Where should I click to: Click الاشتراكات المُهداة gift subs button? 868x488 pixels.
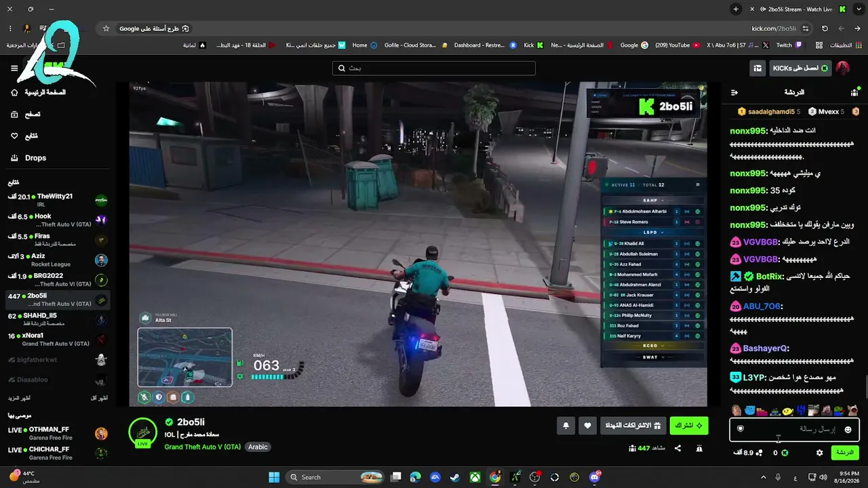tap(633, 426)
